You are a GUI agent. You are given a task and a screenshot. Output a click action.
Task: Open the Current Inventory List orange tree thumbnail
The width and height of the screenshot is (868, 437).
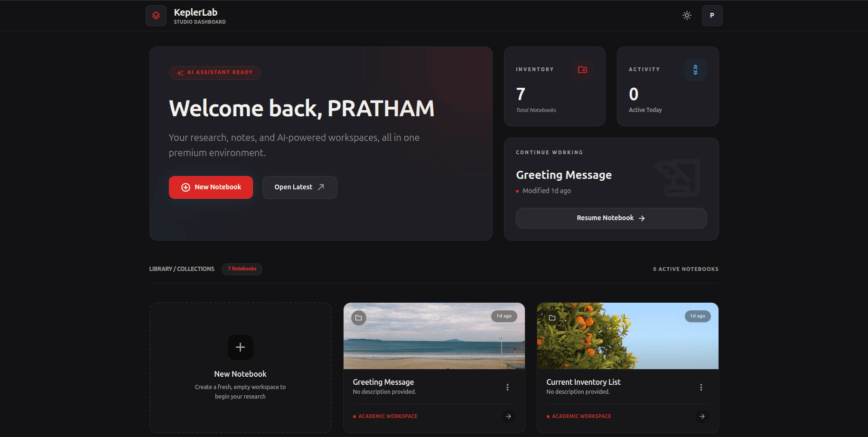[x=627, y=336]
